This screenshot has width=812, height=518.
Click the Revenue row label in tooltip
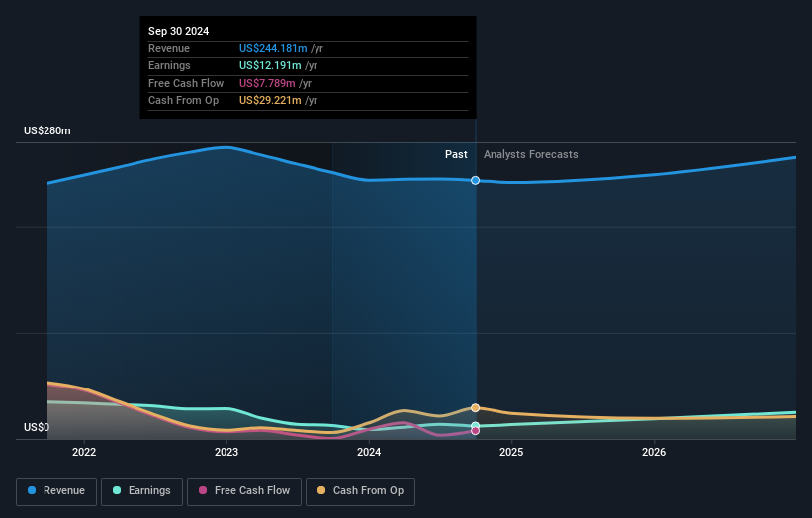[x=169, y=48]
